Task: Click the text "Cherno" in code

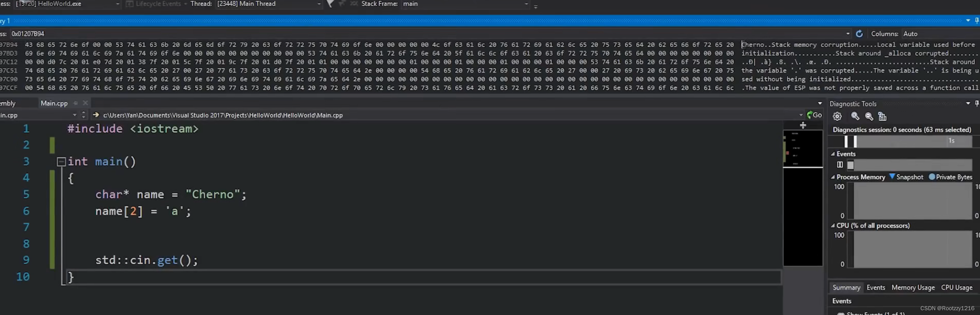Action: point(213,195)
